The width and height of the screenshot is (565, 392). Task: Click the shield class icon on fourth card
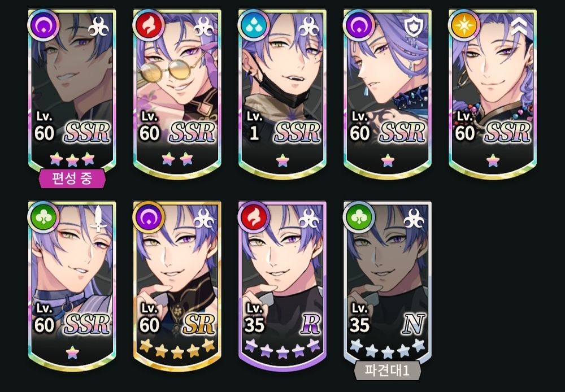(414, 27)
